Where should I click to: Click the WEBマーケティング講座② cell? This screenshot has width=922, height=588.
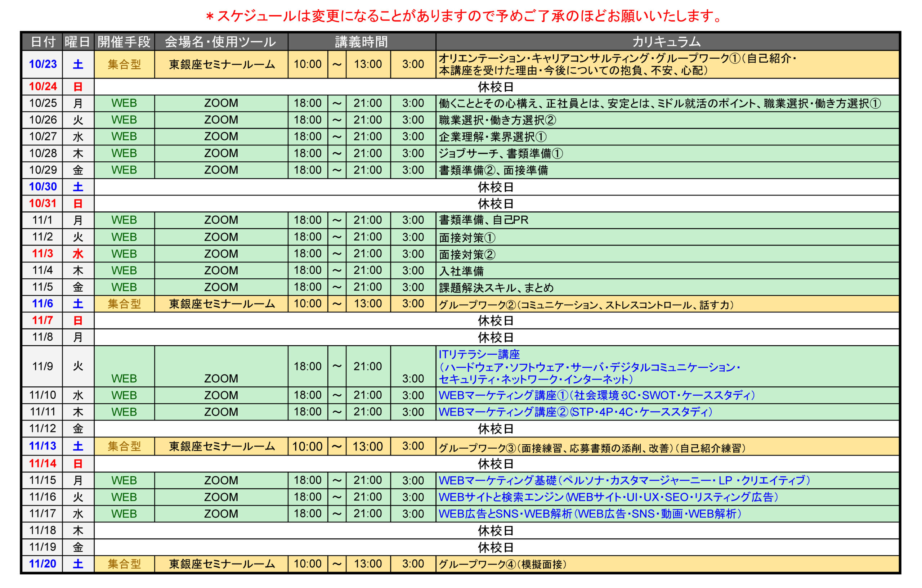[667, 412]
